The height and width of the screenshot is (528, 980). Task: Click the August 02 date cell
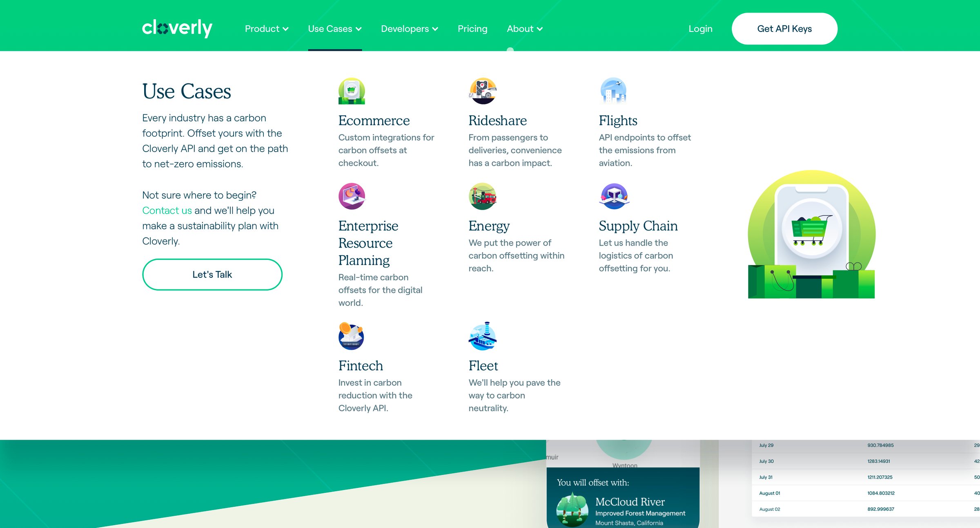point(769,509)
